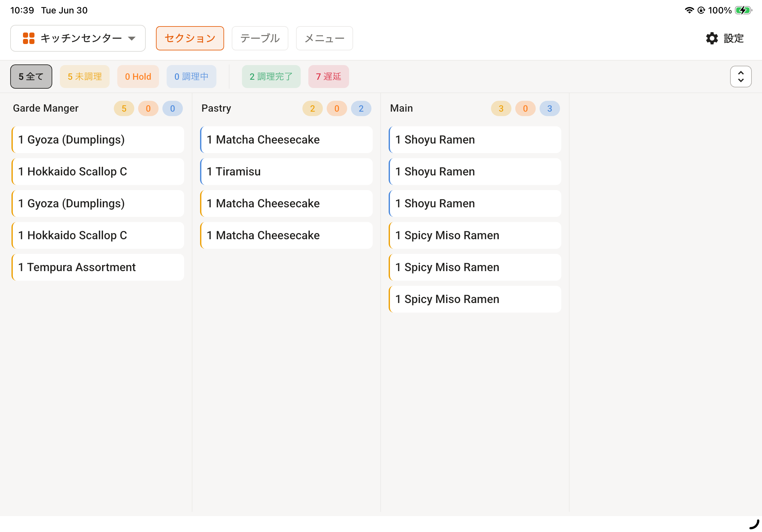This screenshot has height=532, width=762.
Task: Click the Main section header
Action: [x=401, y=108]
